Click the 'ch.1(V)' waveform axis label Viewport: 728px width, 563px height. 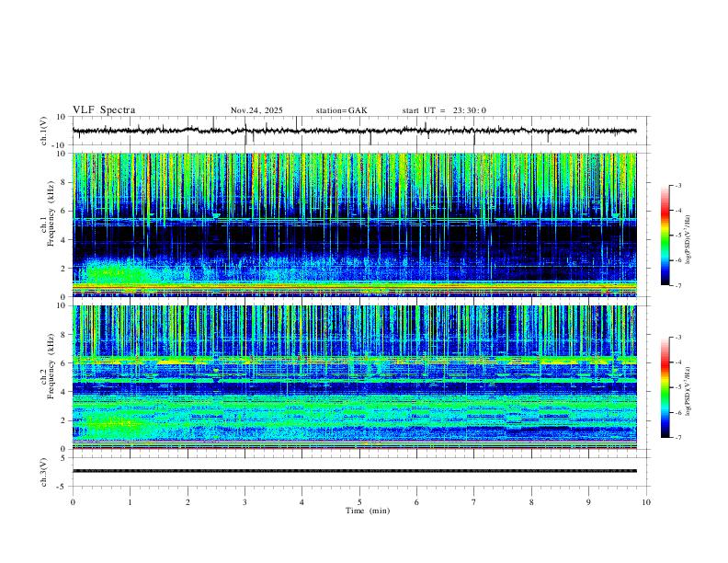(44, 131)
